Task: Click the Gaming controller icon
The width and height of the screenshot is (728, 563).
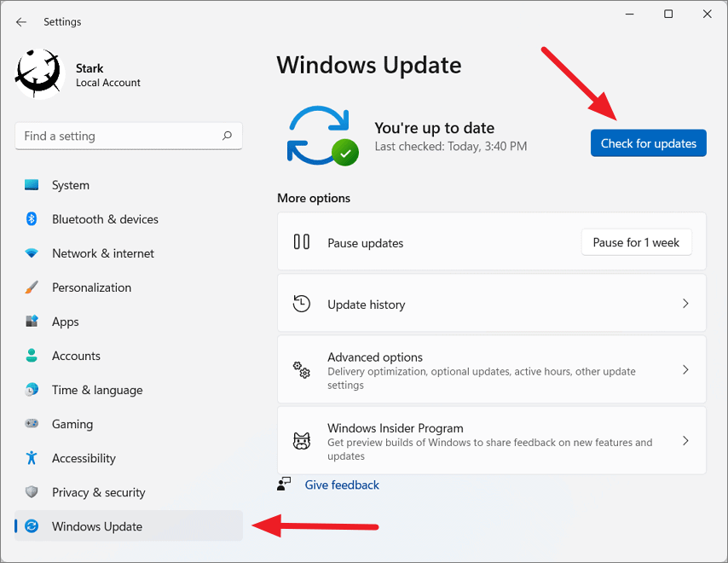Action: (32, 424)
